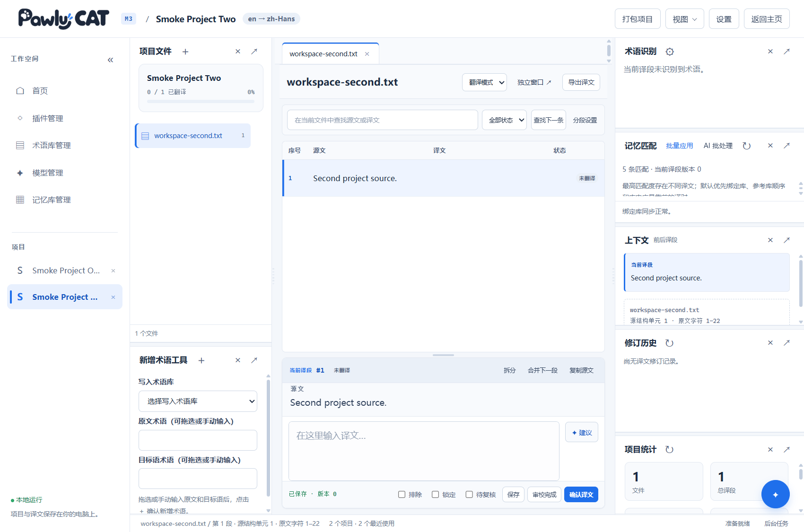Refresh the 项目统计 panel
This screenshot has height=532, width=804.
tap(669, 449)
